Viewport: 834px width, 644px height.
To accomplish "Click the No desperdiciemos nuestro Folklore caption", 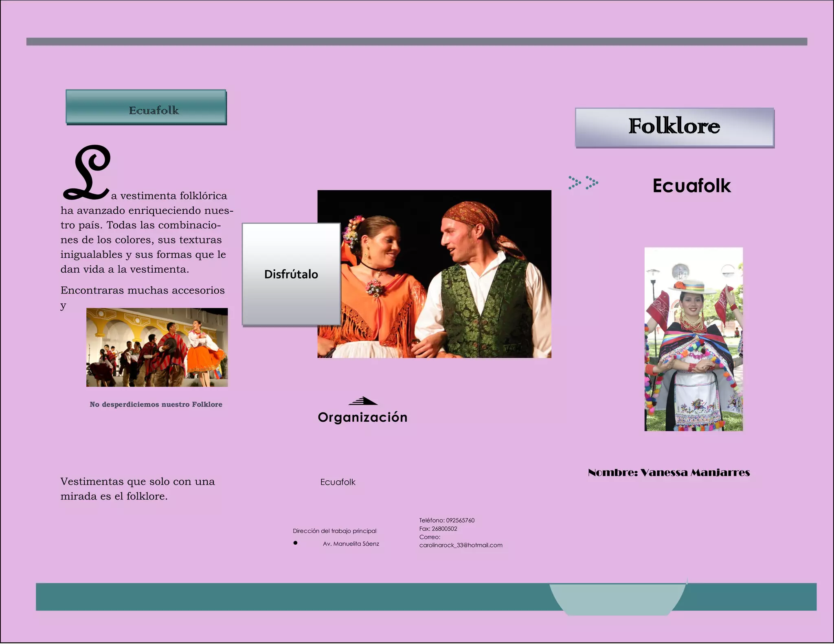I will point(156,404).
